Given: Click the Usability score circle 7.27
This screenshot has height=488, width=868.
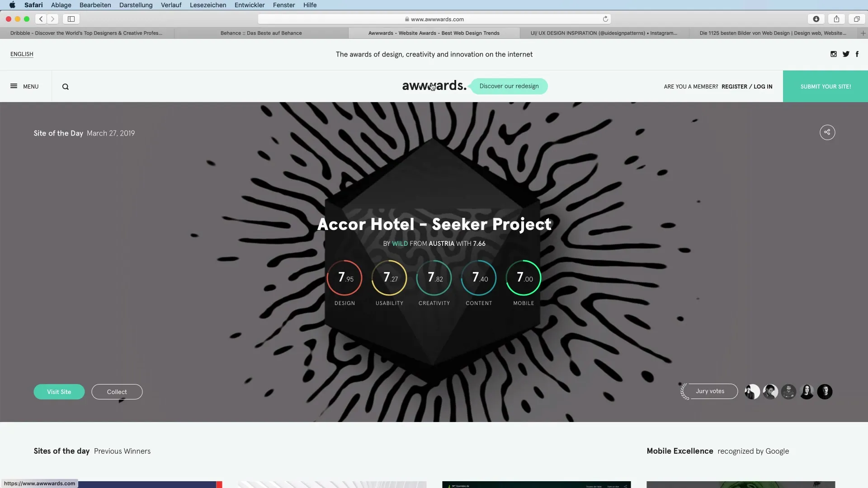Looking at the screenshot, I should [389, 277].
